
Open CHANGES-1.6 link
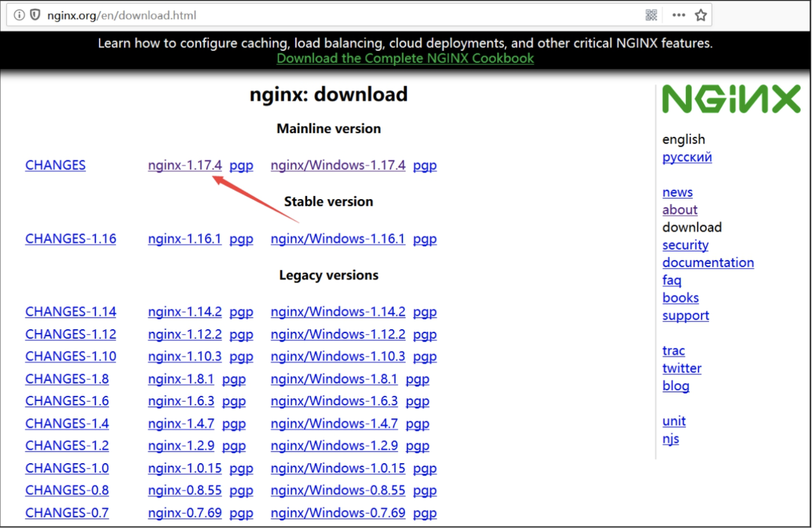click(67, 401)
